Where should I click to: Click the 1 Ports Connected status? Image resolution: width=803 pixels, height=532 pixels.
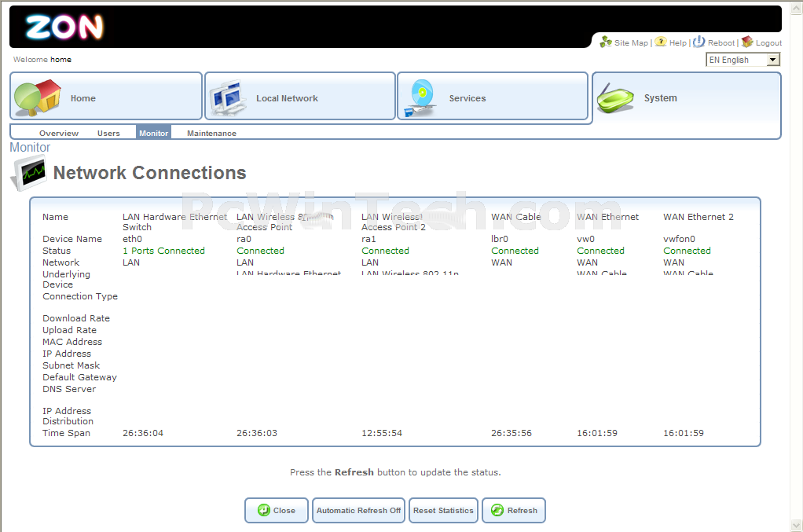(x=164, y=251)
